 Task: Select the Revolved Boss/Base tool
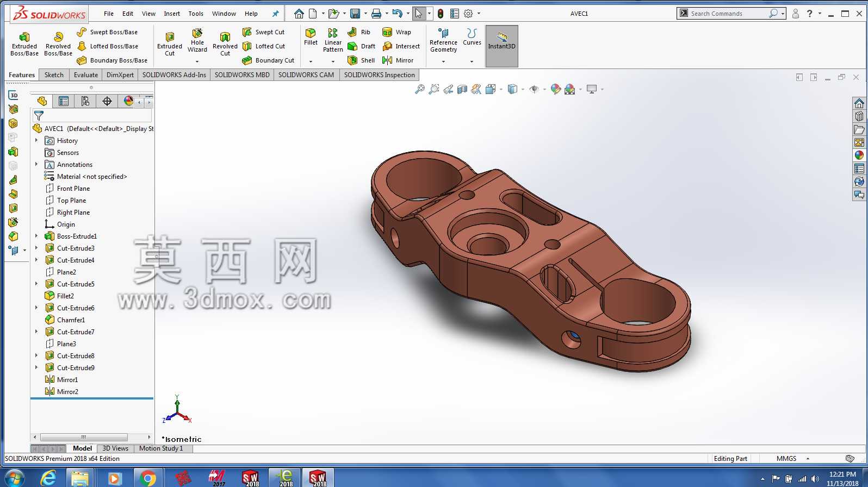point(58,44)
